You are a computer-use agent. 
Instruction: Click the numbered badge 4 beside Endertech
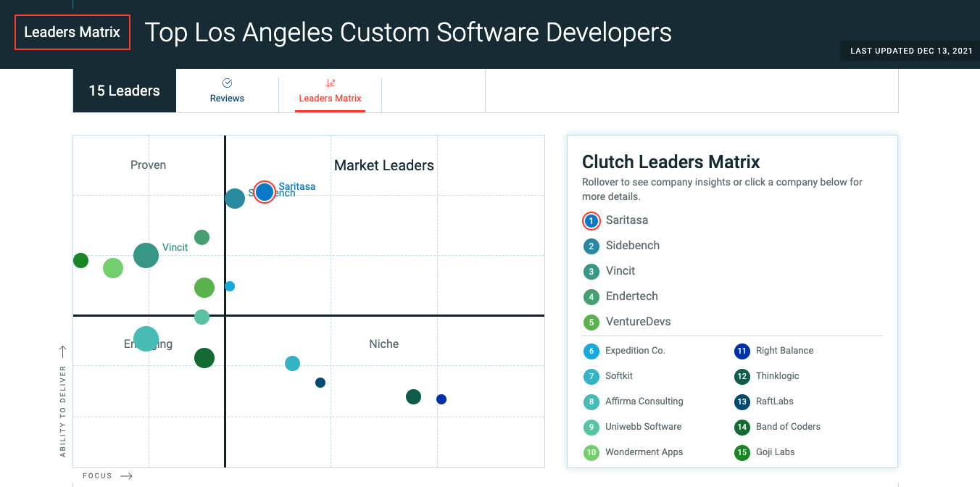tap(591, 296)
